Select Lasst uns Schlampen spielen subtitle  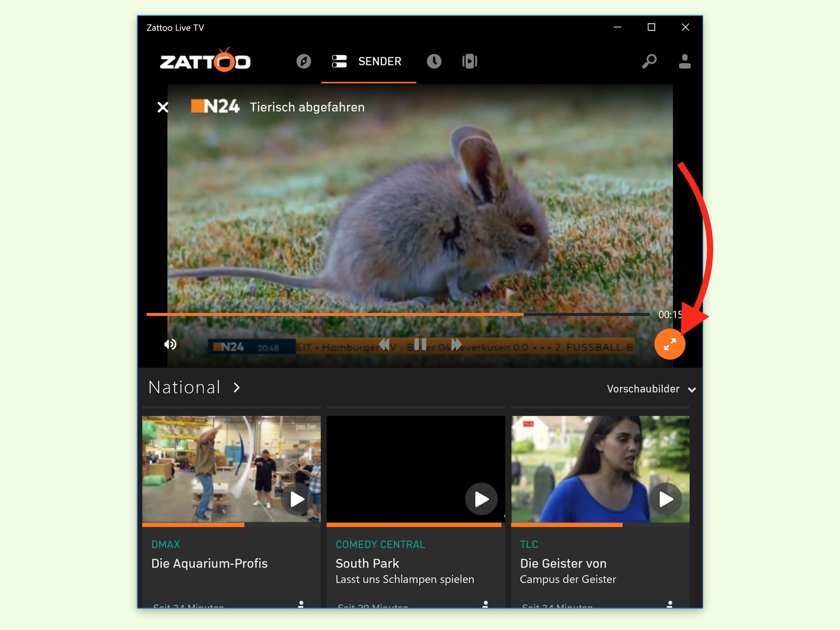pyautogui.click(x=405, y=580)
